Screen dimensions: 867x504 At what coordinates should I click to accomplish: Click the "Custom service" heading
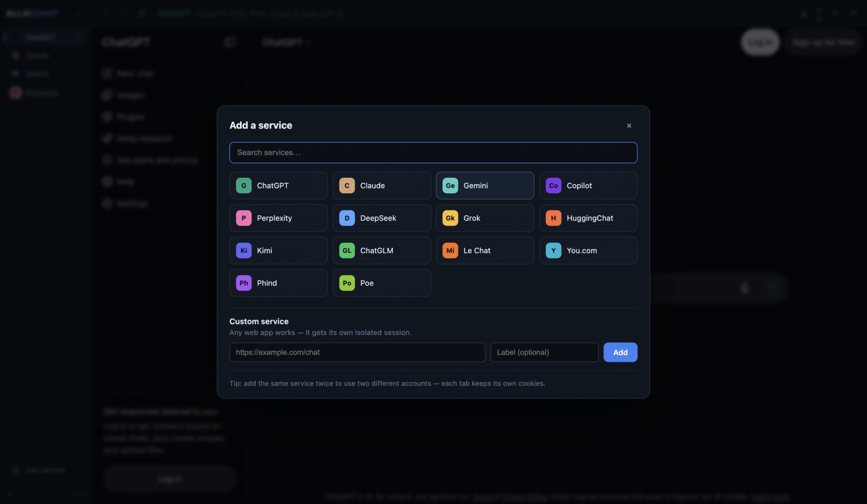259,321
